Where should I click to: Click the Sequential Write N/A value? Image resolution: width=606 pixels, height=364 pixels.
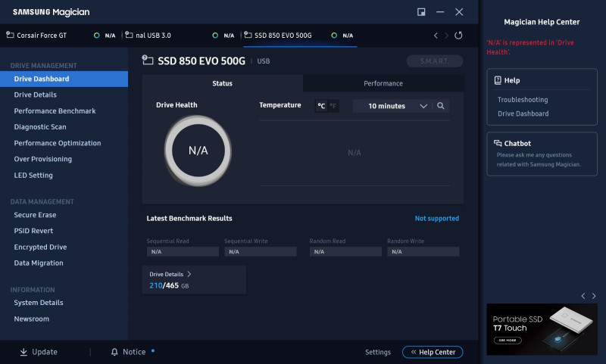click(x=261, y=252)
